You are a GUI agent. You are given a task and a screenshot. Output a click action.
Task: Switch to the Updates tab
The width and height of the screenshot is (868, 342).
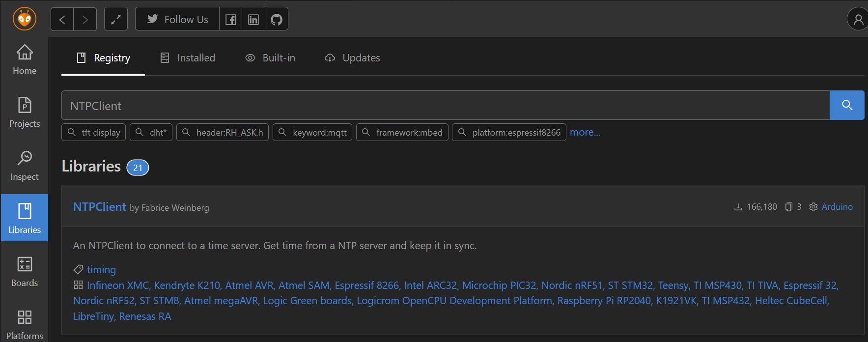coord(352,58)
